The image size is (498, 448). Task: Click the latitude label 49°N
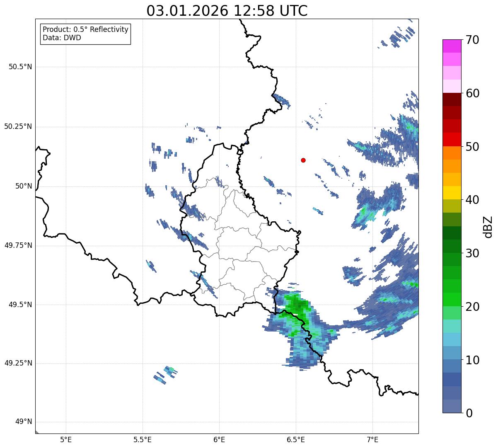23,422
